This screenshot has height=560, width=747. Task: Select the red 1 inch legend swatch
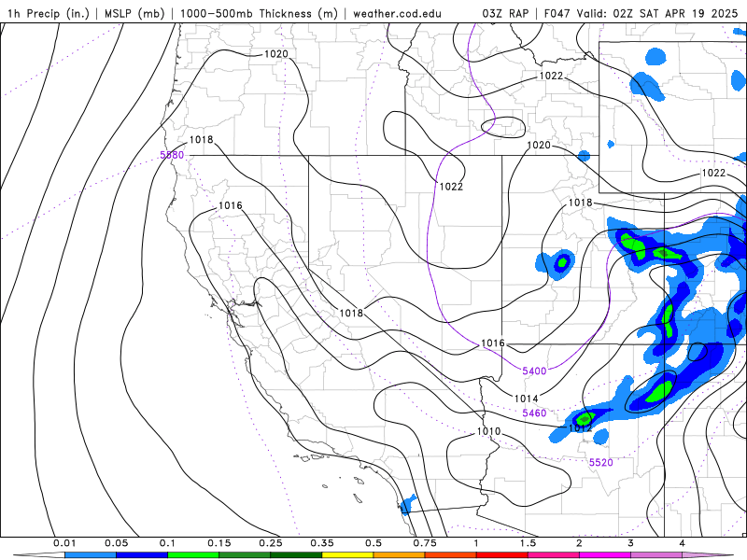point(502,555)
